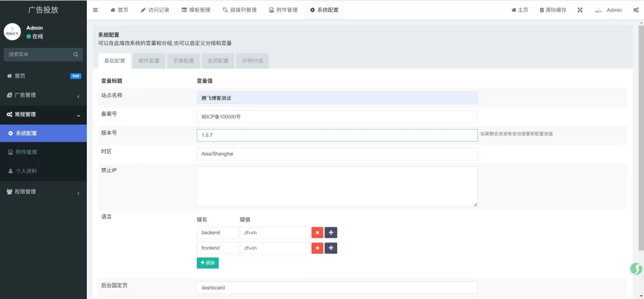This screenshot has height=299, width=644.
Task: Select the 系统配置 top tab
Action: (x=324, y=10)
